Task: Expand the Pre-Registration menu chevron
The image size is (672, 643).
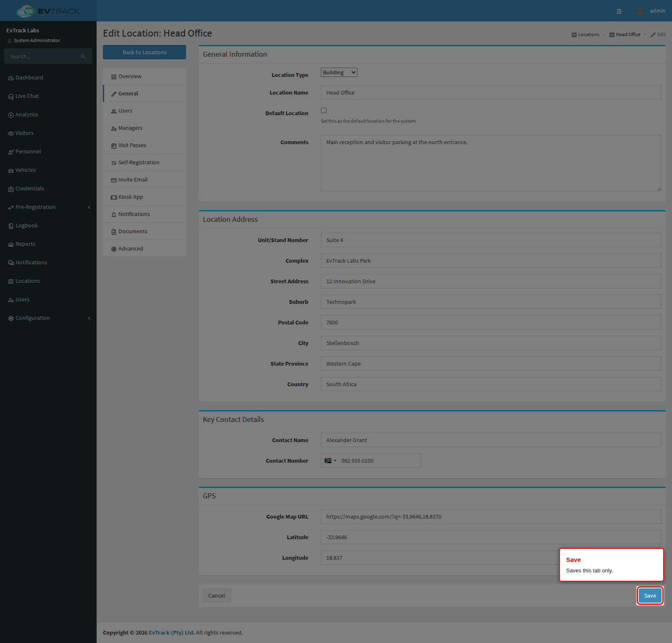Action: (89, 207)
